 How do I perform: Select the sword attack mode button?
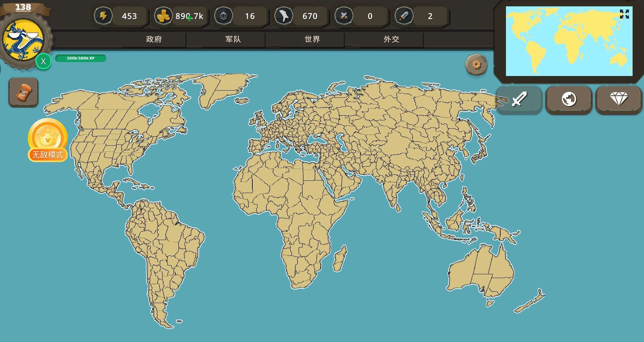pos(519,99)
